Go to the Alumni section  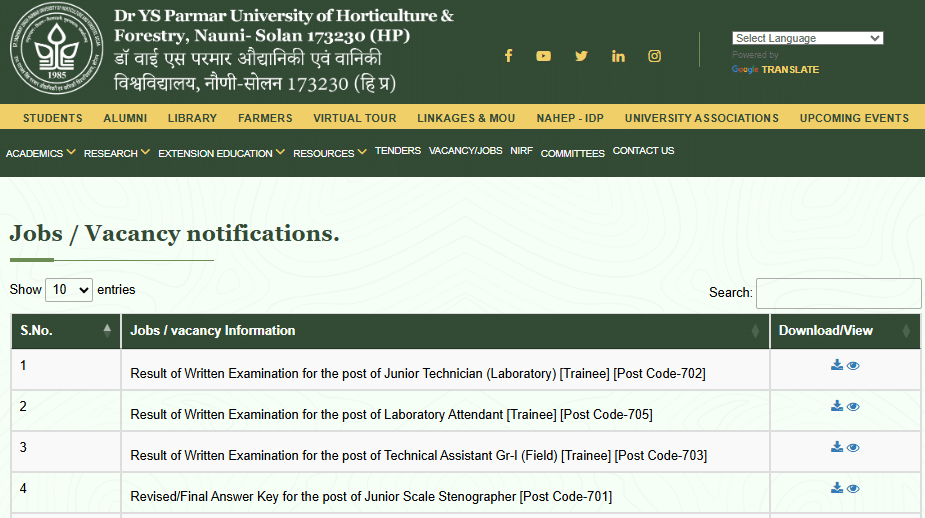125,118
